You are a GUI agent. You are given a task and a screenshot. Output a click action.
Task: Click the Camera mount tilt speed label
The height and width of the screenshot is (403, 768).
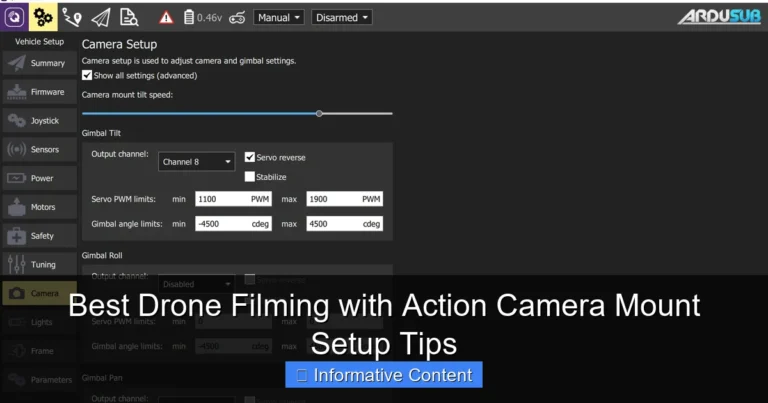click(127, 95)
